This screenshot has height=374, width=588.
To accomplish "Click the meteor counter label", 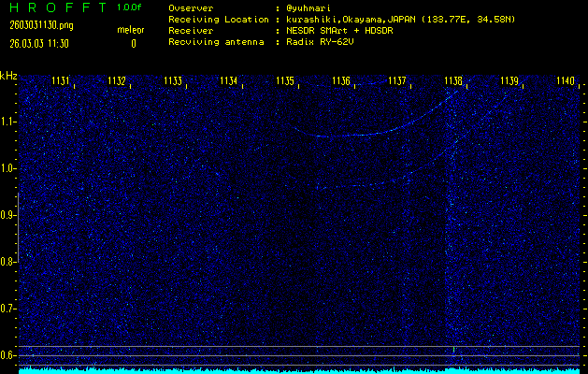I will (131, 30).
